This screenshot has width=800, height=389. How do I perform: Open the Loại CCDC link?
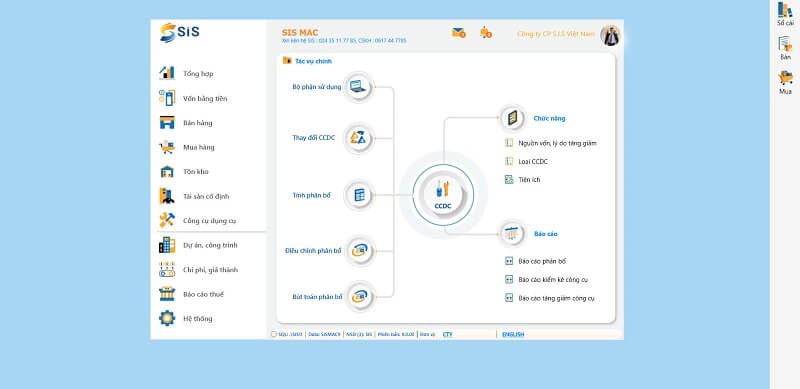tap(533, 162)
